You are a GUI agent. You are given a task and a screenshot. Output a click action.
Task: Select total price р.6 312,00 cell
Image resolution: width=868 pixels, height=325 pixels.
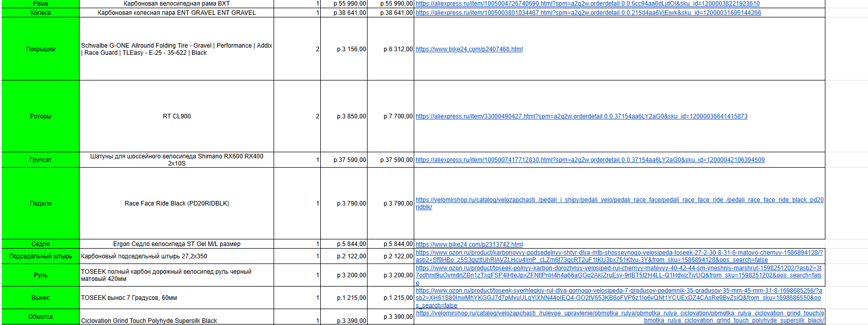391,49
